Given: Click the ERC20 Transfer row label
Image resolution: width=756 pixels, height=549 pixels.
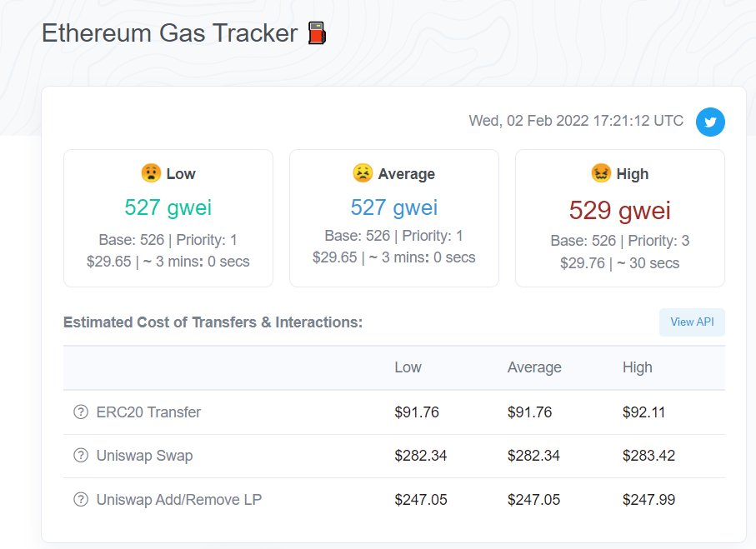Looking at the screenshot, I should (x=148, y=412).
